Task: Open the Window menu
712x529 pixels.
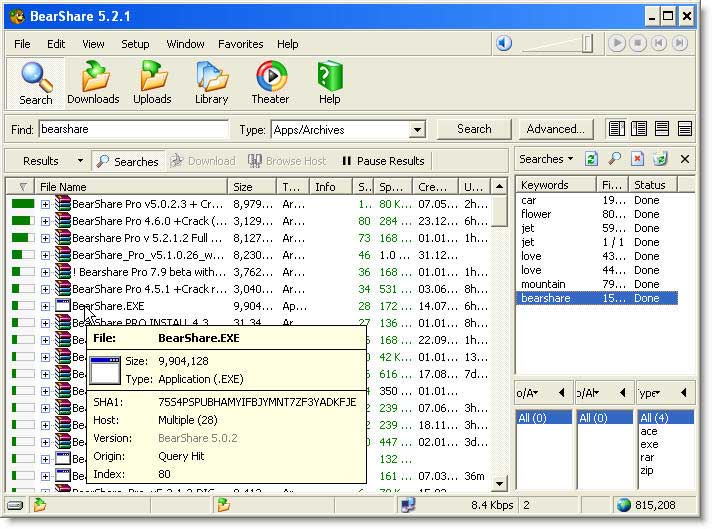Action: pyautogui.click(x=185, y=44)
